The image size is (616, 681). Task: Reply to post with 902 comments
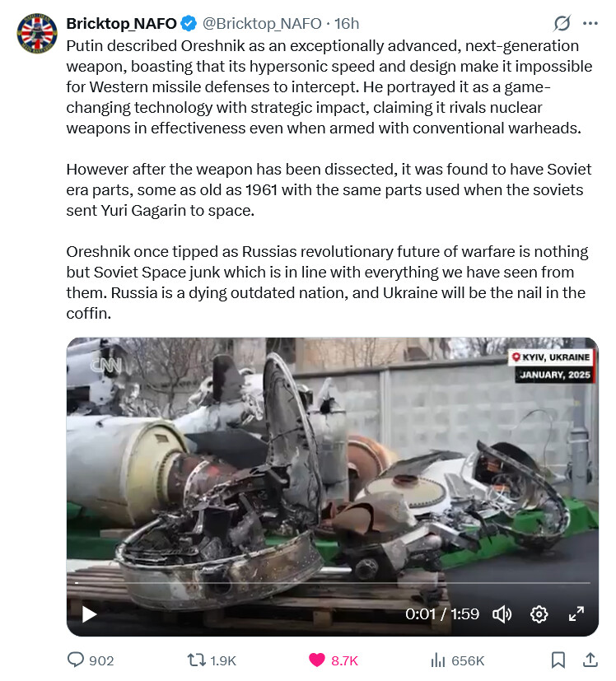[x=91, y=660]
